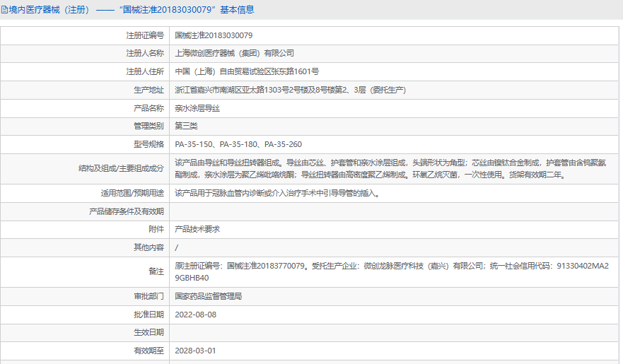The height and width of the screenshot is (364, 623).
Task: Select 国家药品监督管理局 value
Action: tap(209, 296)
